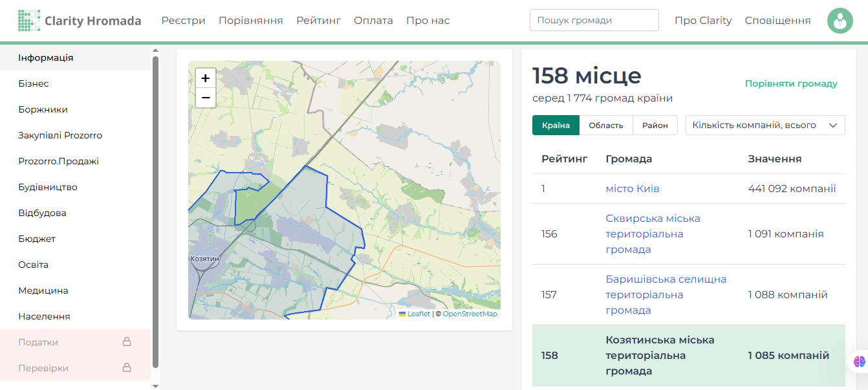Open the Рейтинг menu item
Screen dimensions: 868x390
tap(319, 21)
